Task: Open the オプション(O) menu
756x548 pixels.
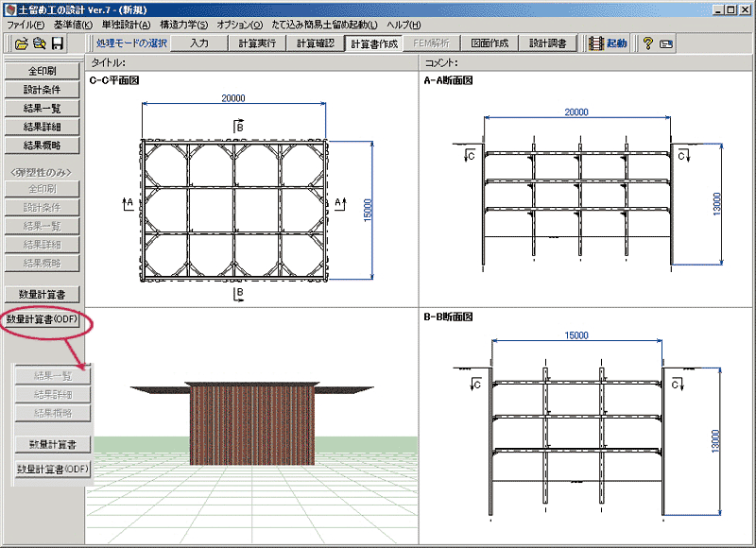Action: pyautogui.click(x=240, y=25)
